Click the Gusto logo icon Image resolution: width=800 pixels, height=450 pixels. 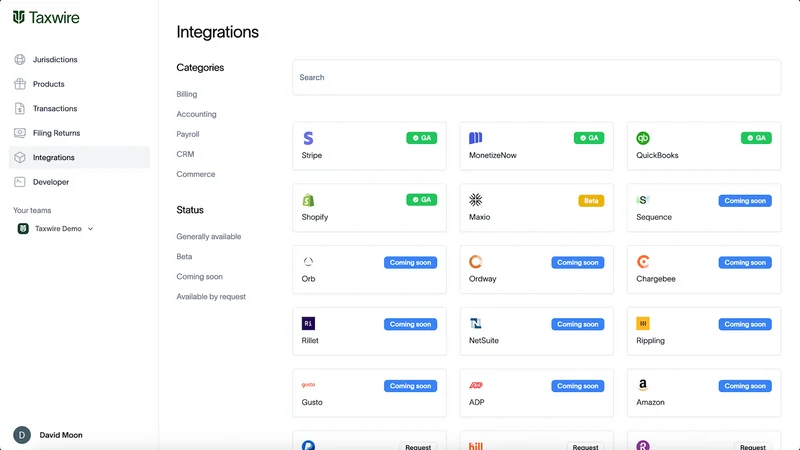click(308, 385)
